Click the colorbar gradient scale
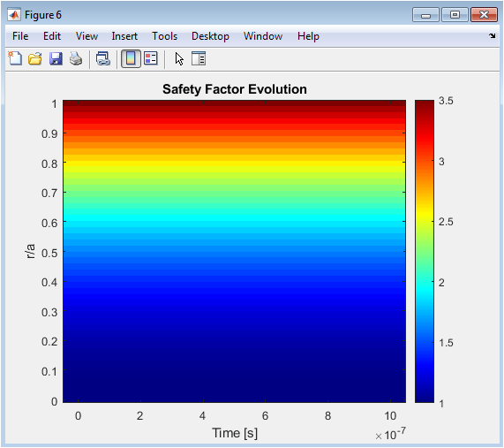 coord(425,251)
